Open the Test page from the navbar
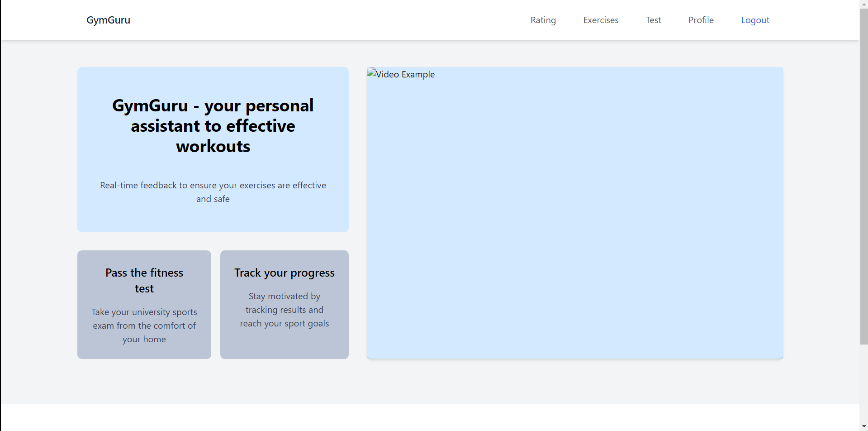Image resolution: width=868 pixels, height=431 pixels. pyautogui.click(x=653, y=20)
